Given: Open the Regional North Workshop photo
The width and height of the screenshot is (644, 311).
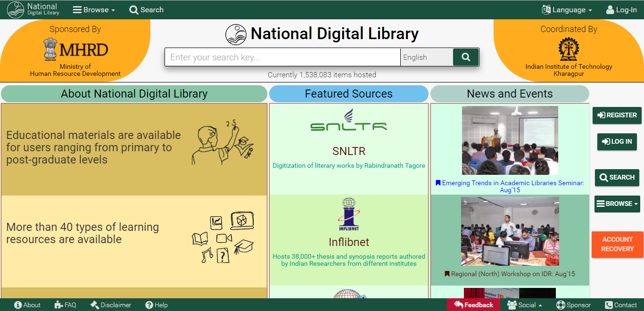Looking at the screenshot, I should 510,231.
